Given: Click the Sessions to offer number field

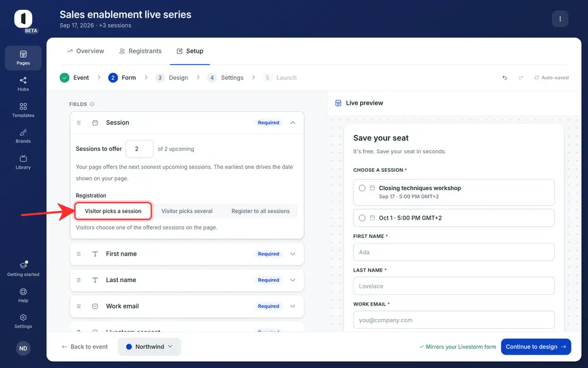Looking at the screenshot, I should tap(140, 149).
